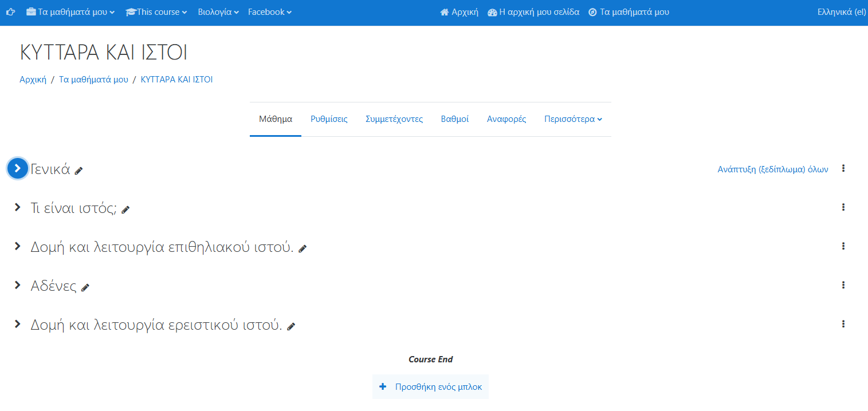Open the Βιολογία dropdown in the top bar
The image size is (868, 411).
click(218, 12)
